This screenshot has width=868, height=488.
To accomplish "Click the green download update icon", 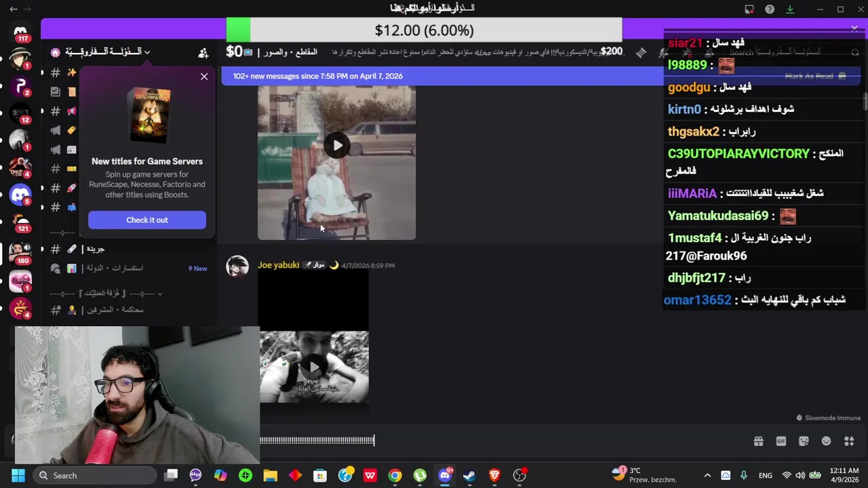I will pos(790,9).
